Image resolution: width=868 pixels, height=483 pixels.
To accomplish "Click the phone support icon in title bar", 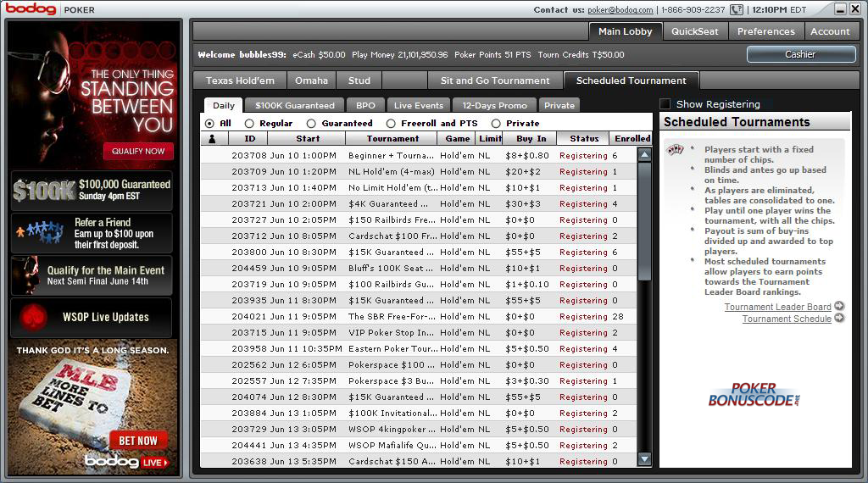I will (x=737, y=9).
